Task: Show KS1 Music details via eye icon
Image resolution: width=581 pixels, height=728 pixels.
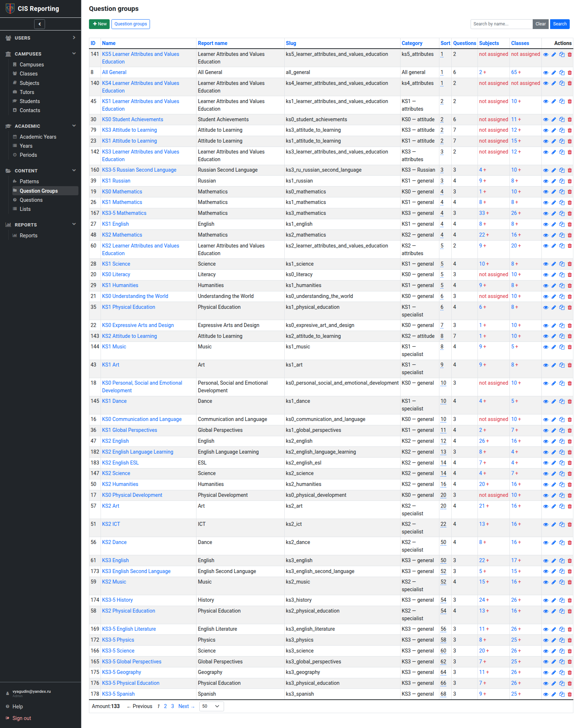Action: tap(546, 347)
